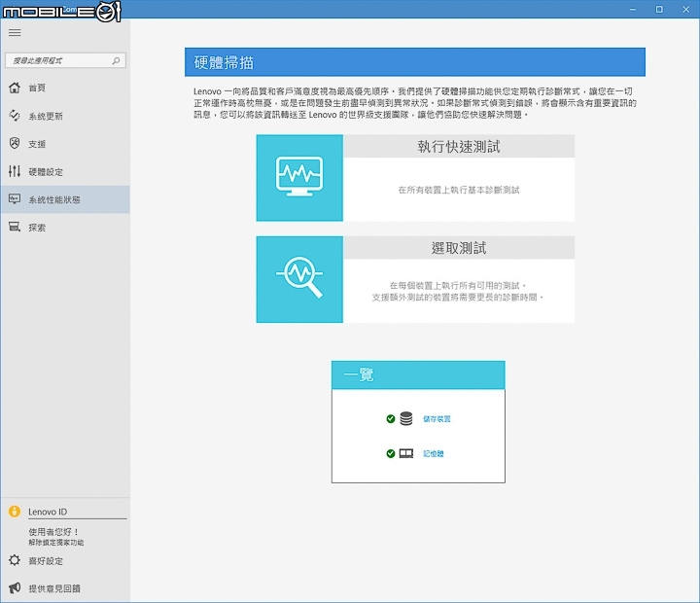
Task: Open the 記憶體 memory link
Action: click(433, 454)
